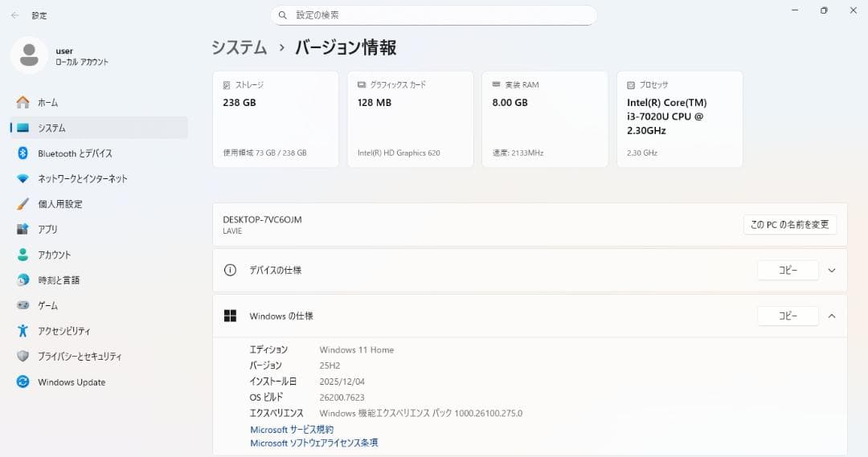Click the 使用領域 73 GB / 238 GB text

pyautogui.click(x=264, y=153)
